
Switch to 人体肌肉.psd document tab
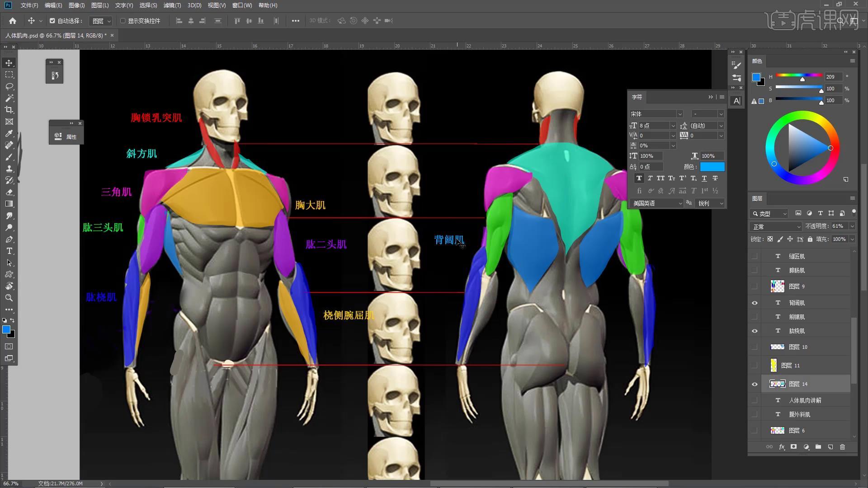point(56,35)
